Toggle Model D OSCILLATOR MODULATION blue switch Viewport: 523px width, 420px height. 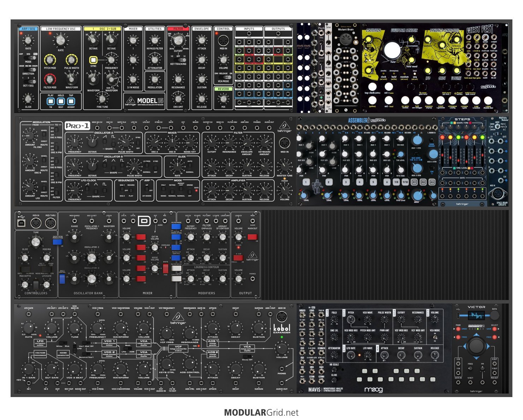coord(57,242)
